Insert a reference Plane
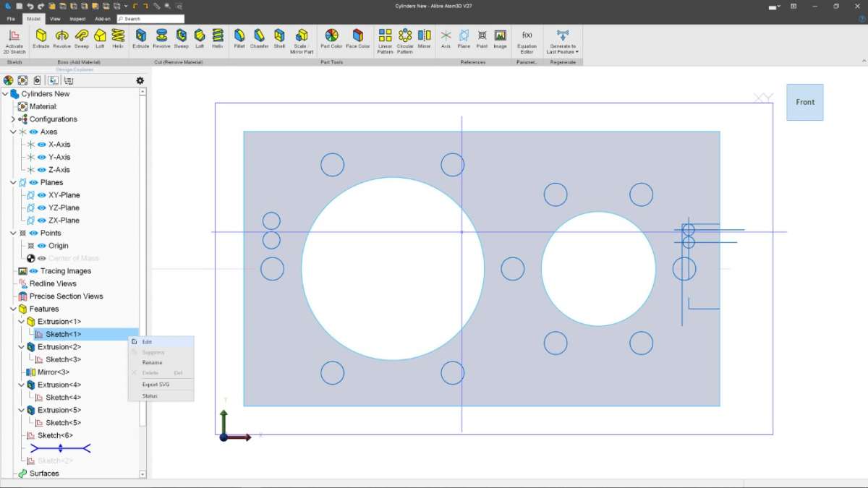Image resolution: width=868 pixels, height=488 pixels. pyautogui.click(x=463, y=39)
